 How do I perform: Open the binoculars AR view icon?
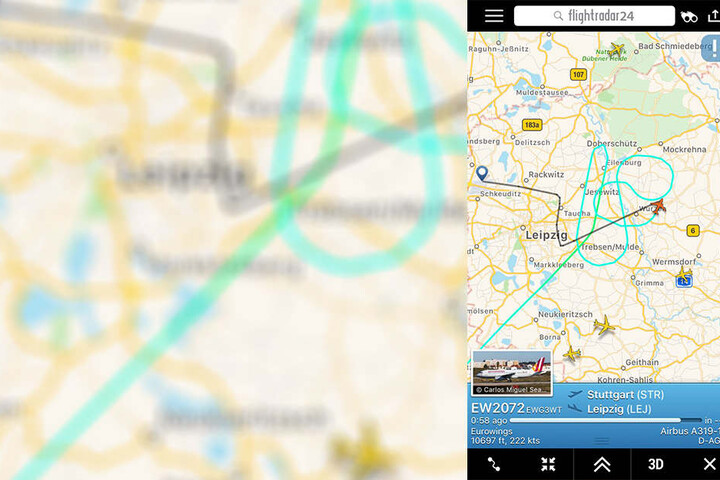[689, 17]
